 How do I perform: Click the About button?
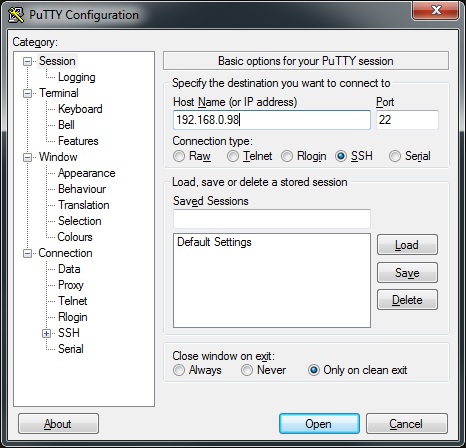point(58,424)
